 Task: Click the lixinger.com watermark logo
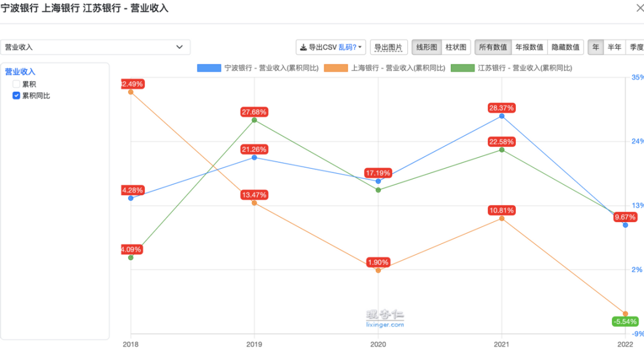click(x=385, y=319)
